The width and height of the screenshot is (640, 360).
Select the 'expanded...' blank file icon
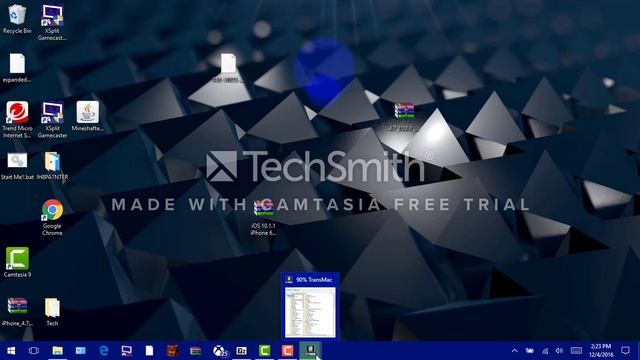coord(17,68)
